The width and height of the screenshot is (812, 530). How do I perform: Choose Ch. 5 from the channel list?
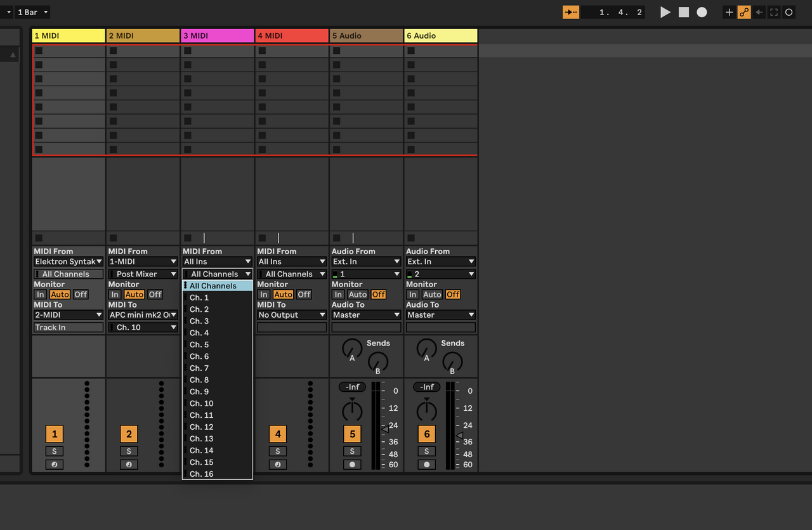click(218, 345)
